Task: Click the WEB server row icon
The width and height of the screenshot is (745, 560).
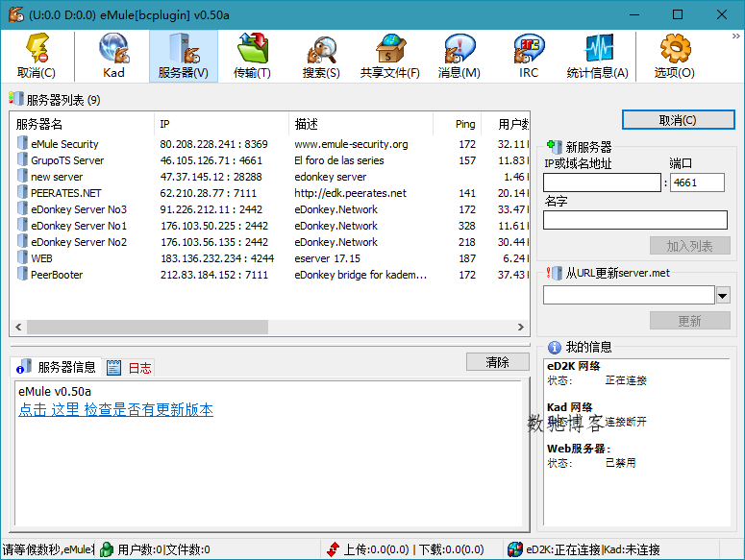Action: coord(22,257)
